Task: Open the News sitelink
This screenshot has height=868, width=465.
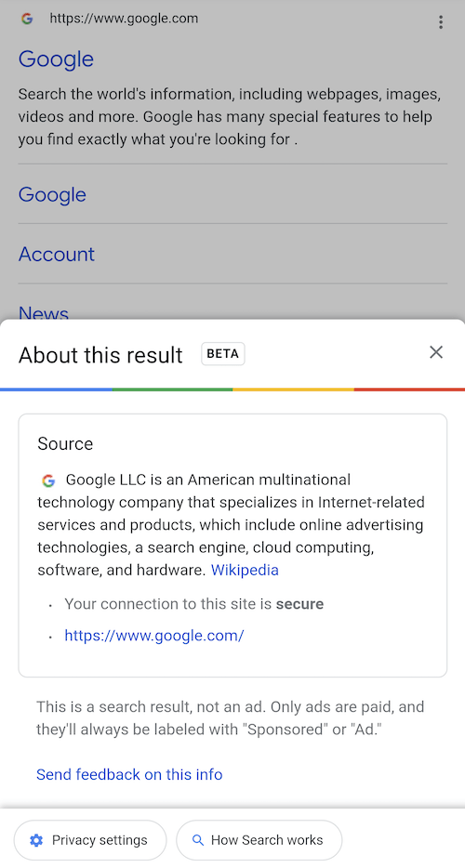Action: click(x=43, y=313)
